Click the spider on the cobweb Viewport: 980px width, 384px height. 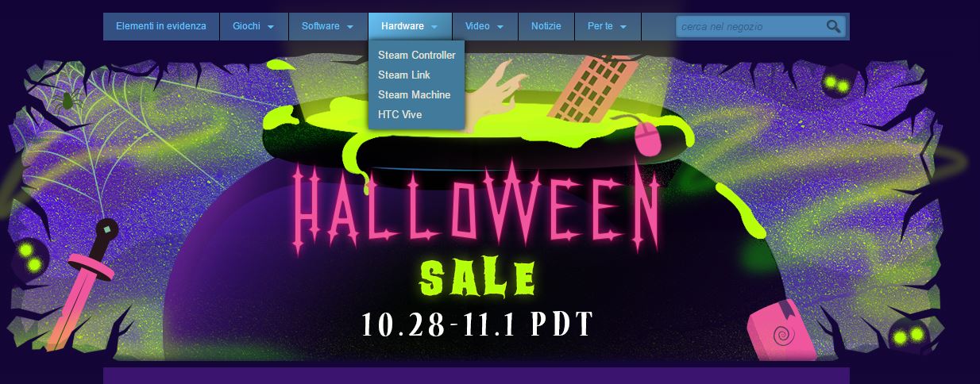pos(69,99)
